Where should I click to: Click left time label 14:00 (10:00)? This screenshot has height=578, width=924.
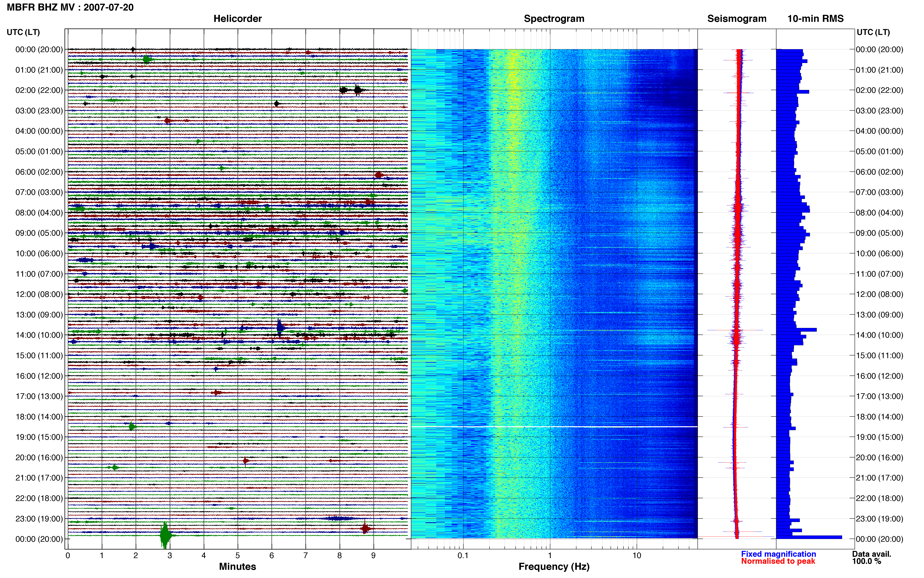click(x=39, y=335)
